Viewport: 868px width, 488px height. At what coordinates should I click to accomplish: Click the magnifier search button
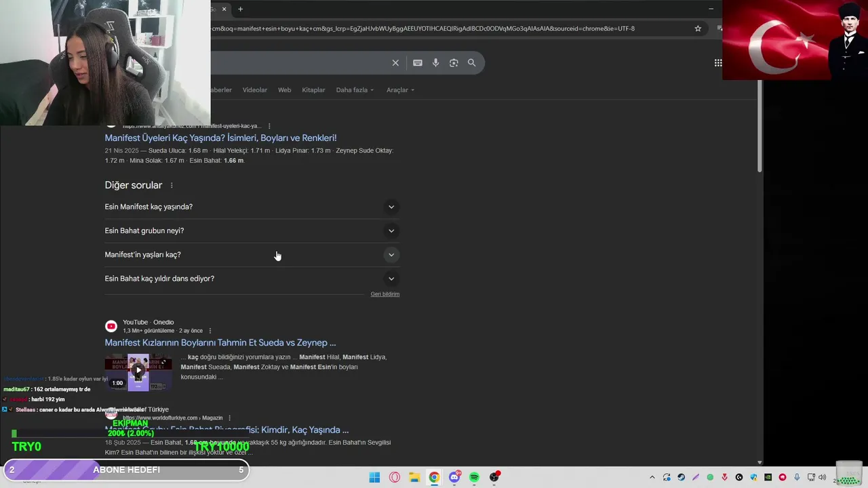coord(471,63)
